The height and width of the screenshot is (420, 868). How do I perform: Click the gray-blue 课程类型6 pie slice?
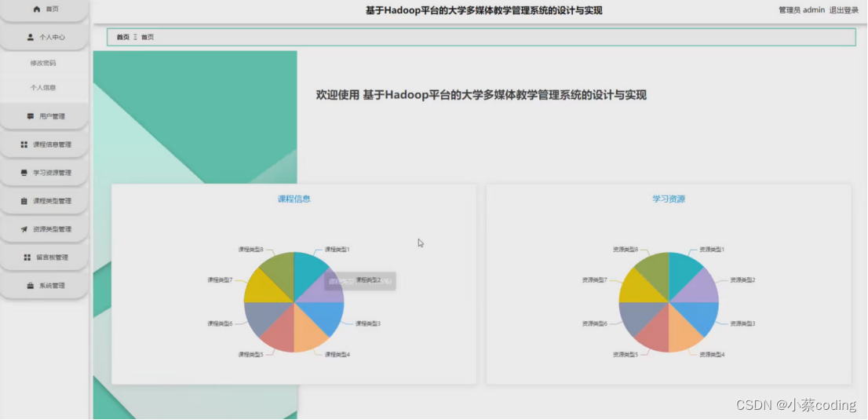coord(262,316)
